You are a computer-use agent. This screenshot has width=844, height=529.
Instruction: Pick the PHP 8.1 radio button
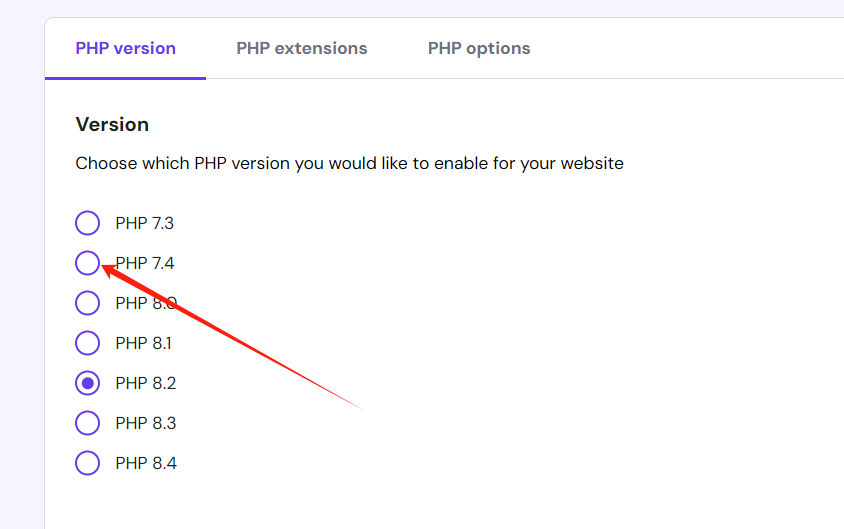(88, 343)
